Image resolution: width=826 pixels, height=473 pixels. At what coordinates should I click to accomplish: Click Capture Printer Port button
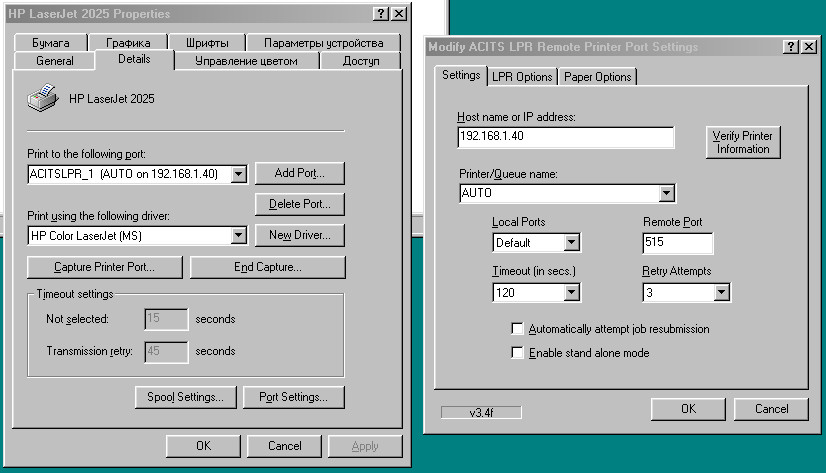(104, 267)
